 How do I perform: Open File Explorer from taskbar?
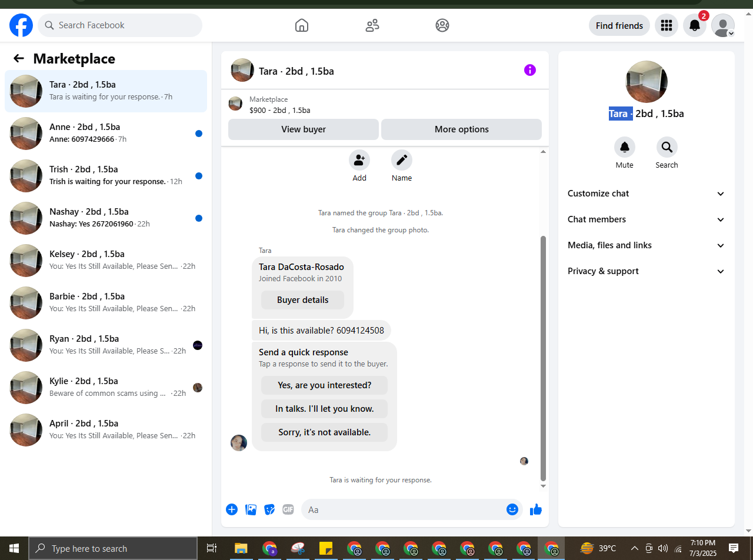[241, 548]
